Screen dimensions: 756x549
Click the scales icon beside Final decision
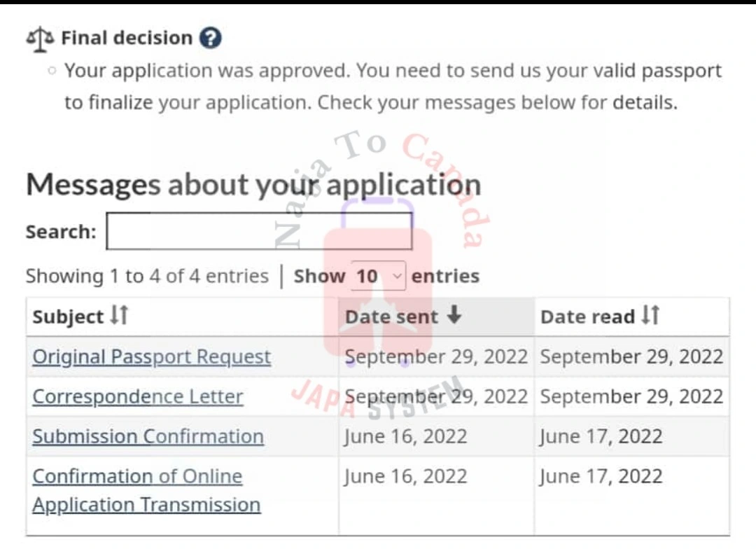point(40,39)
